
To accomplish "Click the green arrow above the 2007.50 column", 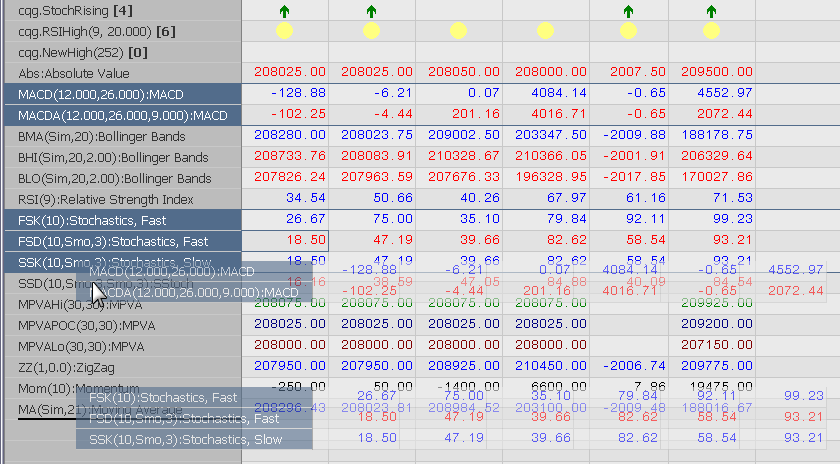I will (627, 11).
